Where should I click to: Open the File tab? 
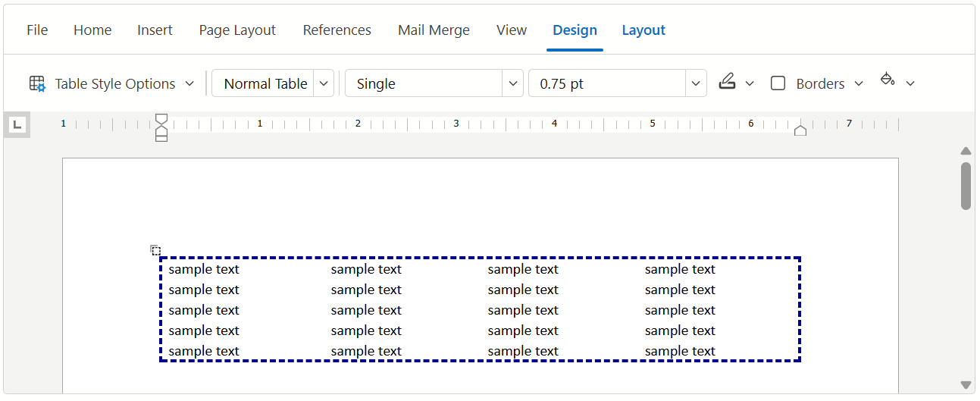coord(37,30)
